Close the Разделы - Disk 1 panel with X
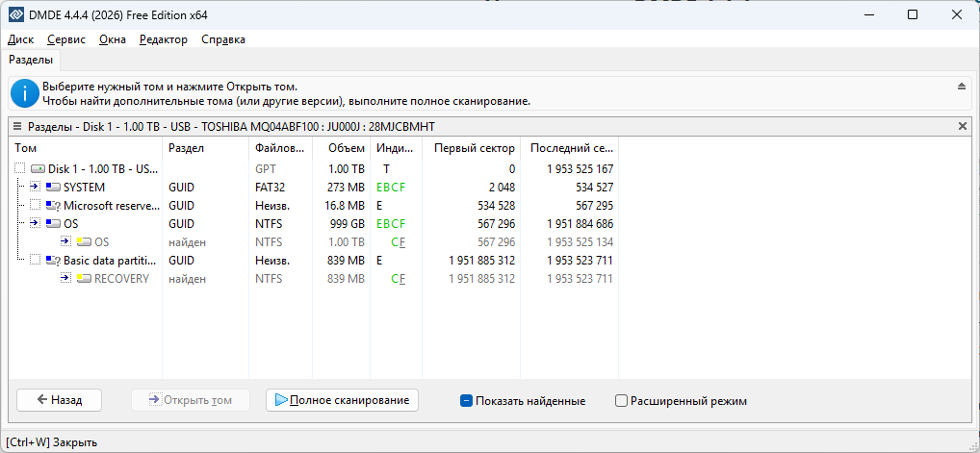The width and height of the screenshot is (980, 453). (963, 127)
